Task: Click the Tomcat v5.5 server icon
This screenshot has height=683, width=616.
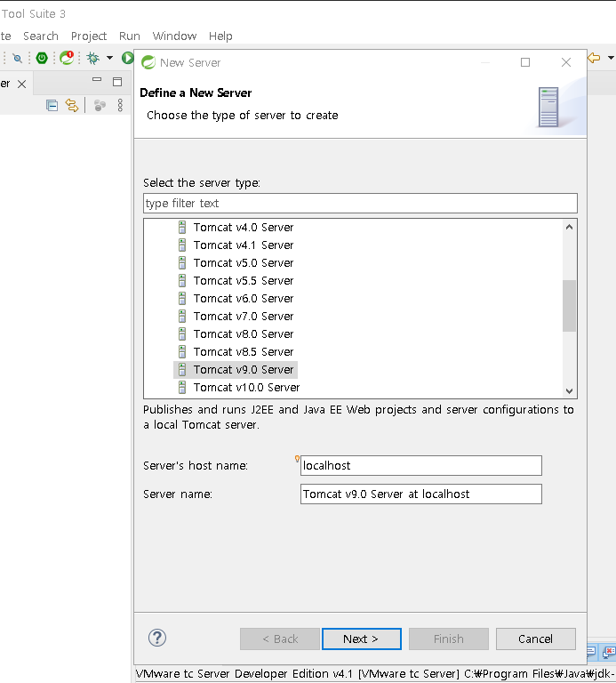Action: tap(182, 281)
